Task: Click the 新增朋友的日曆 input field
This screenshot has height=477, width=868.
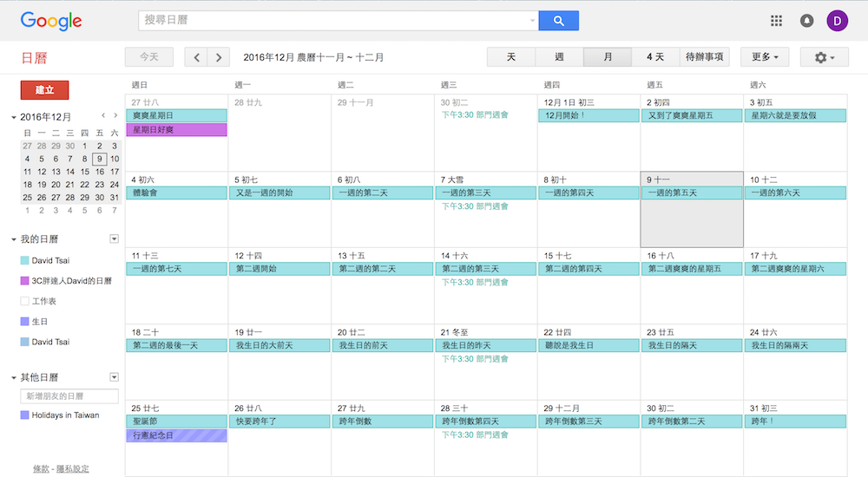Action: coord(69,396)
